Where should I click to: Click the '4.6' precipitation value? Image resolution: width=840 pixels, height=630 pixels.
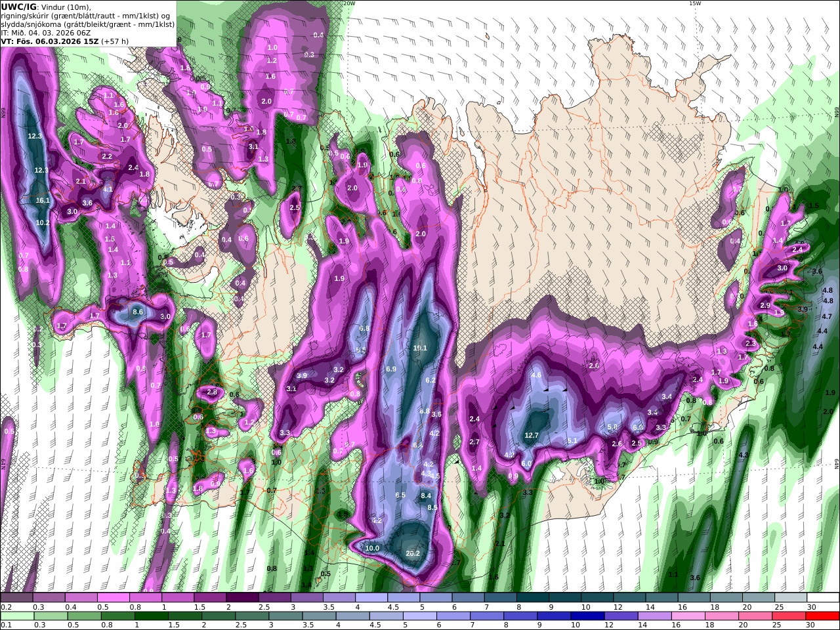[536, 375]
